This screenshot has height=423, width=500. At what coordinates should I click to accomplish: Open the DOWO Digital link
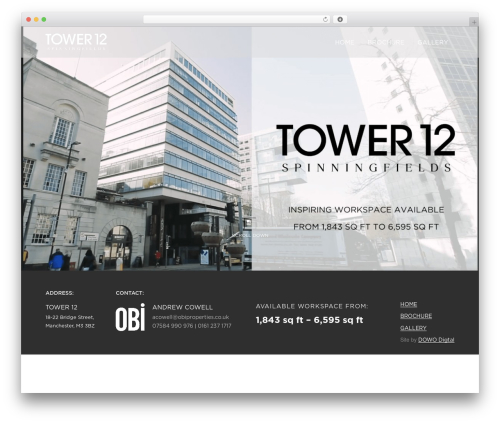(436, 340)
